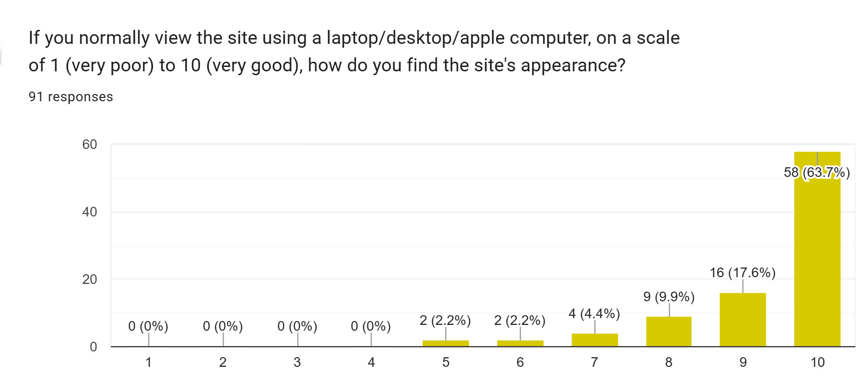This screenshot has width=868, height=376.
Task: Click the x-axis label 10
Action: (817, 362)
